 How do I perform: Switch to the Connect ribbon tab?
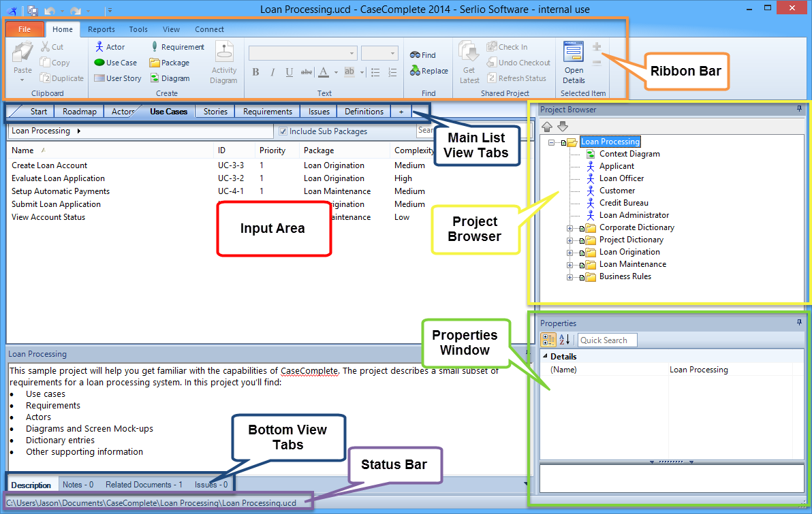[x=209, y=29]
